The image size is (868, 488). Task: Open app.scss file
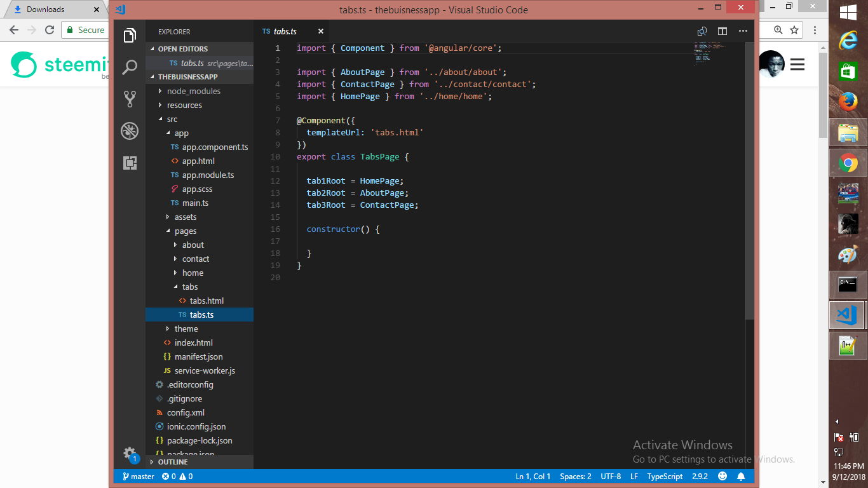pyautogui.click(x=200, y=189)
